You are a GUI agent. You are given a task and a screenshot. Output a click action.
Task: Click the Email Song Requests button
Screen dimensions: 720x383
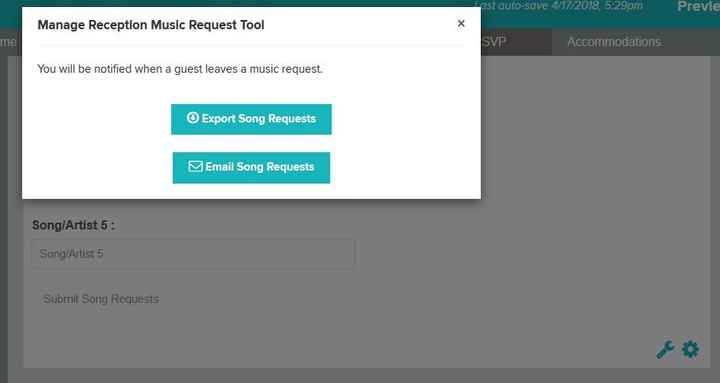pyautogui.click(x=251, y=168)
